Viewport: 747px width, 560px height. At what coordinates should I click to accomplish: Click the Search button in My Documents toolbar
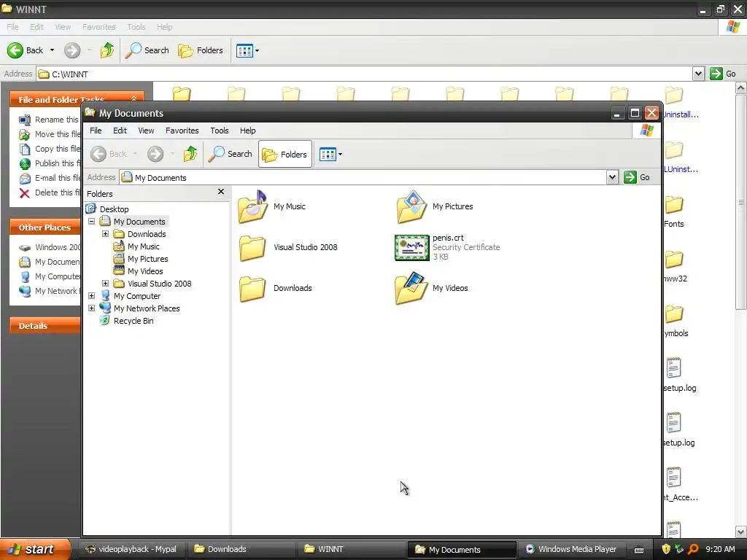point(230,154)
